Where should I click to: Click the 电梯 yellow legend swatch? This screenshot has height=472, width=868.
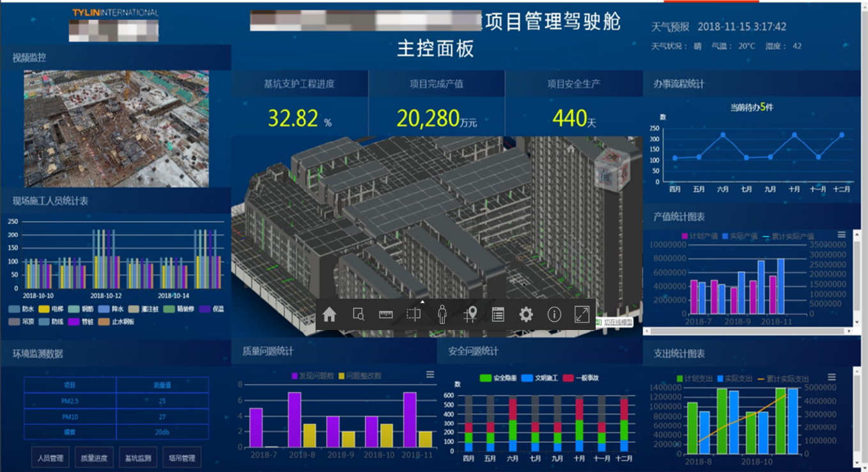(44, 309)
